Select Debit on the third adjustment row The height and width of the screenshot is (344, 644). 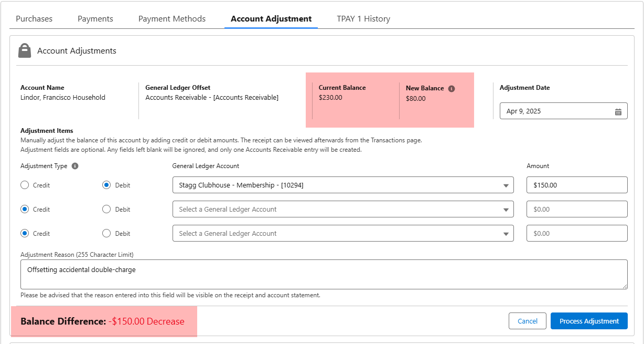[x=106, y=233]
